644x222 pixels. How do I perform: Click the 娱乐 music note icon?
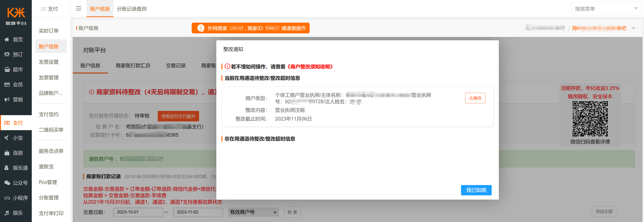(7, 213)
